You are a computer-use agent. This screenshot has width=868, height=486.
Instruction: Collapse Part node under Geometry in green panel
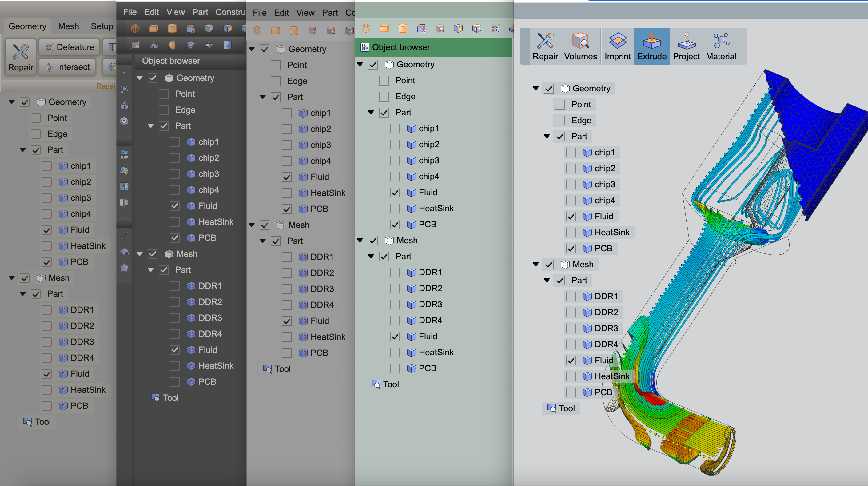pos(371,113)
